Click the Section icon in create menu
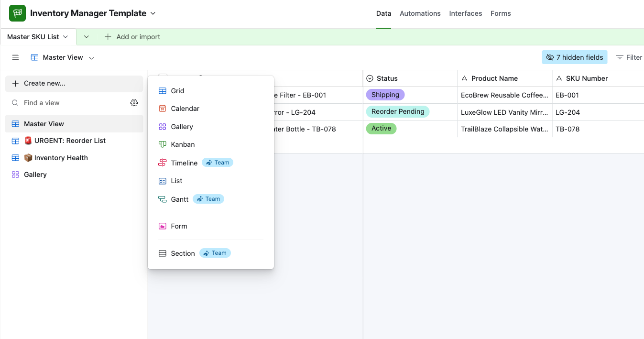The image size is (644, 339). [x=163, y=253]
